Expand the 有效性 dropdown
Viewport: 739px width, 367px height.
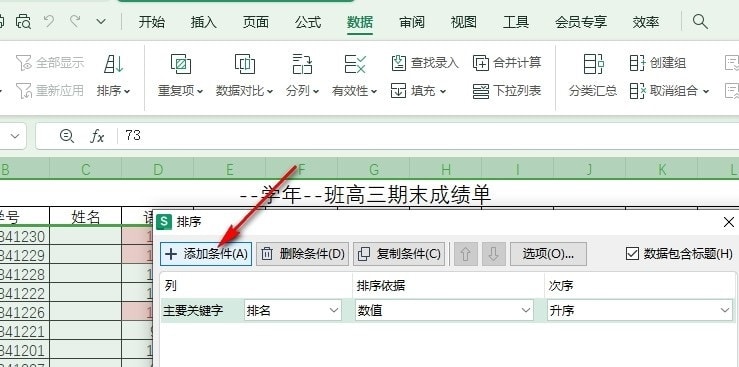point(374,91)
